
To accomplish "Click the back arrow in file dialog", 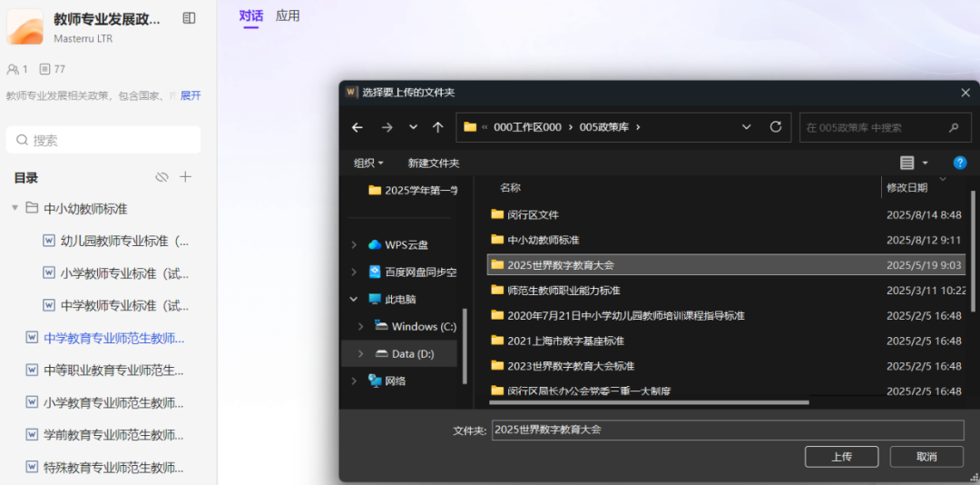I will tap(357, 127).
